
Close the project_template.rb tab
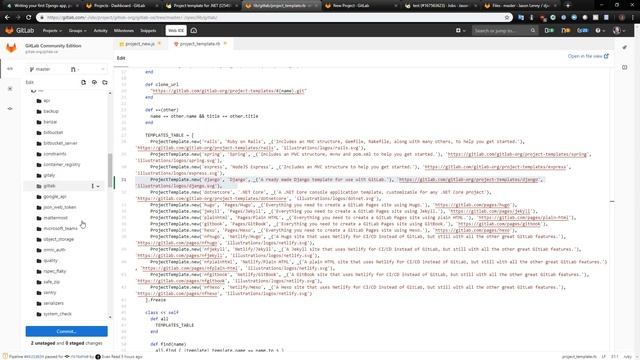(225, 44)
